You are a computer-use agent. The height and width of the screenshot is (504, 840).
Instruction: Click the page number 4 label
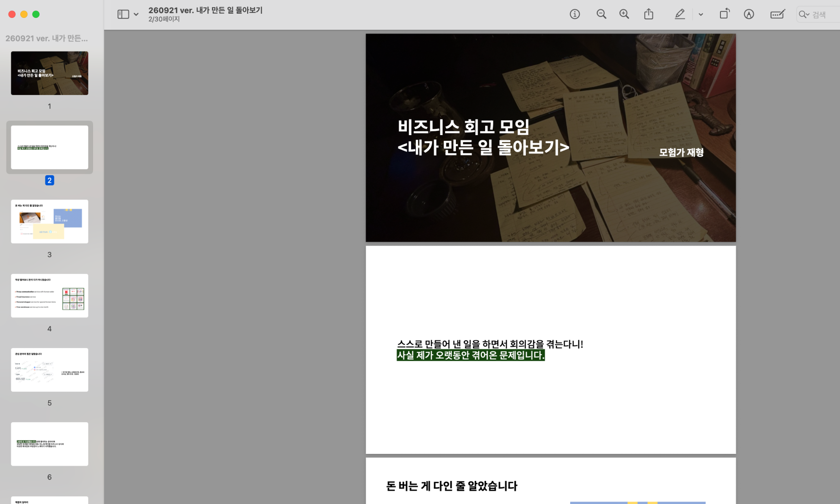[x=50, y=329]
